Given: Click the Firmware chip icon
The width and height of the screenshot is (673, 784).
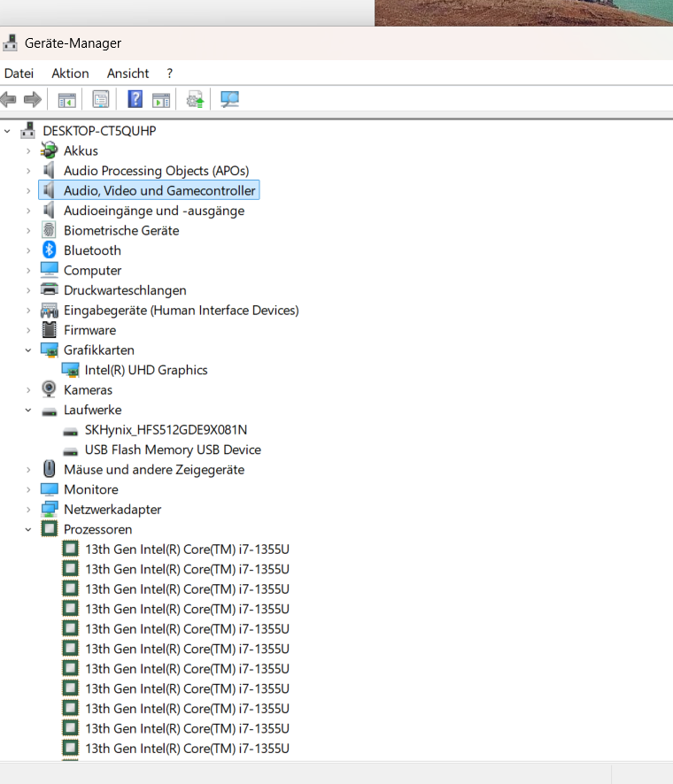Looking at the screenshot, I should (49, 330).
